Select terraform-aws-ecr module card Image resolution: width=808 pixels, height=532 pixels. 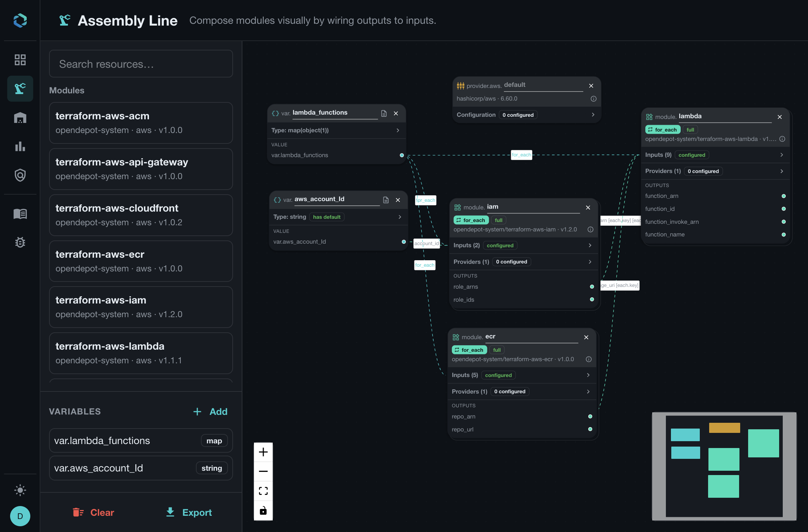tap(141, 261)
